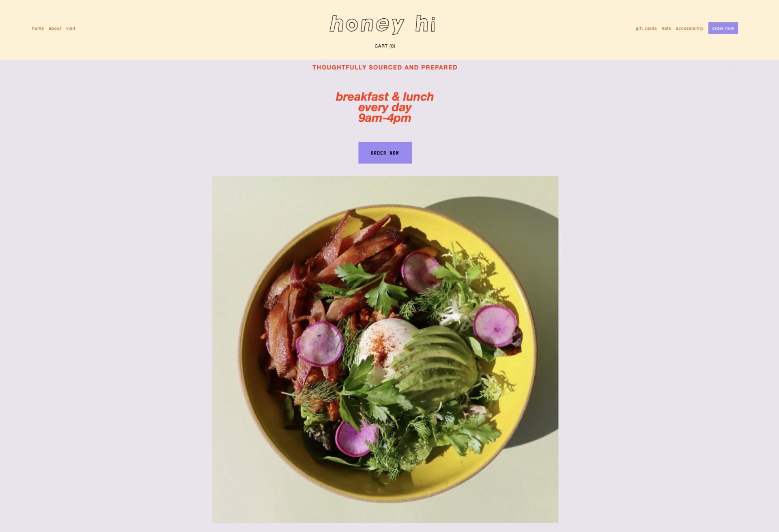Open the visit page link
This screenshot has height=532, width=779.
[x=71, y=28]
